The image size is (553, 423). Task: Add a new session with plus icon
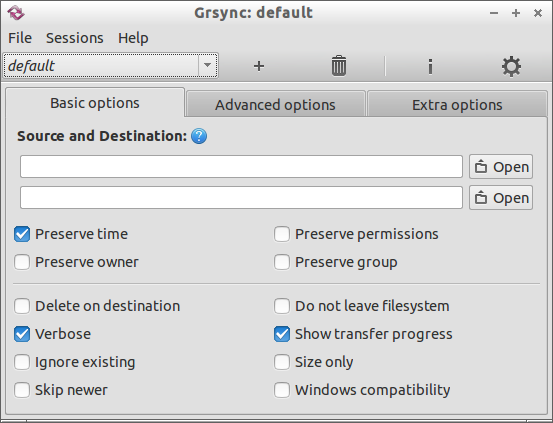pyautogui.click(x=259, y=66)
